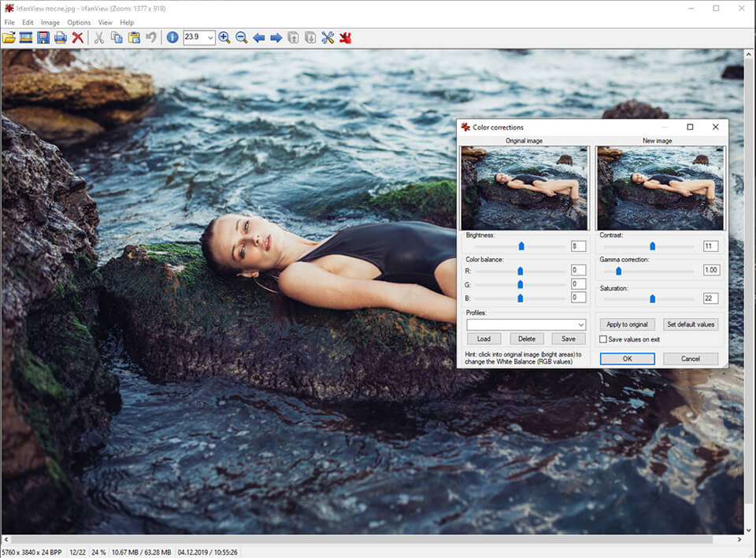756x558 pixels.
Task: Click Apply to original button
Action: pyautogui.click(x=627, y=324)
